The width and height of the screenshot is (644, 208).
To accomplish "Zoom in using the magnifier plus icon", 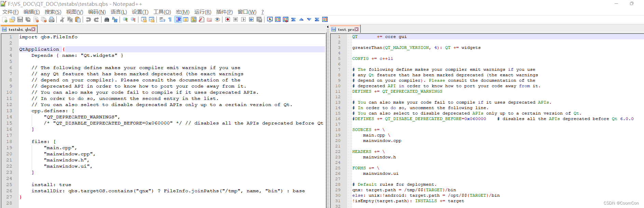I will click(125, 19).
